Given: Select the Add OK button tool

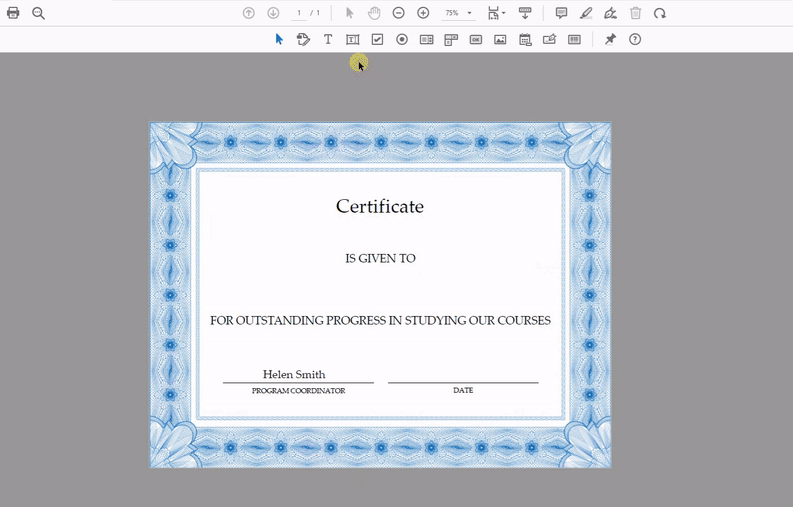Looking at the screenshot, I should pyautogui.click(x=476, y=39).
